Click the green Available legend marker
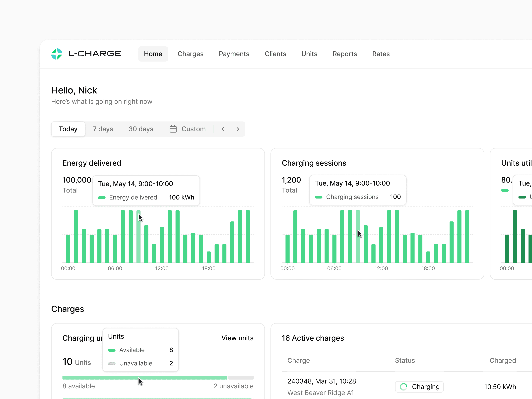 [x=112, y=350]
